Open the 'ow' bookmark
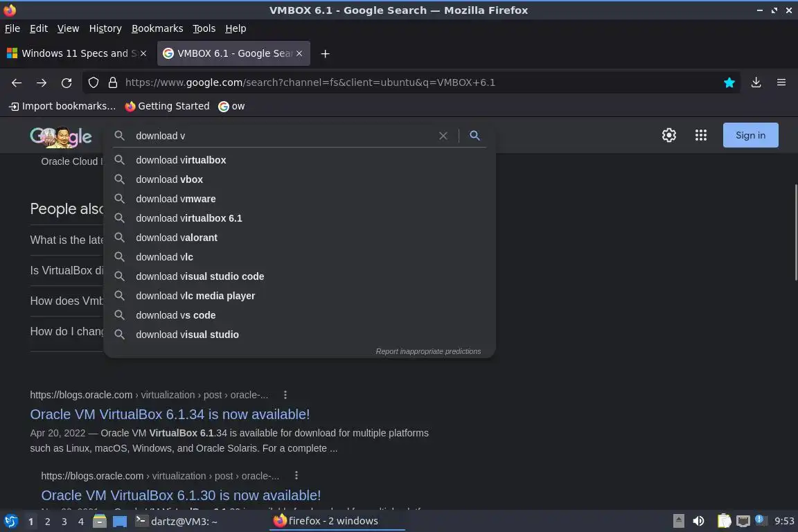The width and height of the screenshot is (798, 532). click(x=231, y=107)
